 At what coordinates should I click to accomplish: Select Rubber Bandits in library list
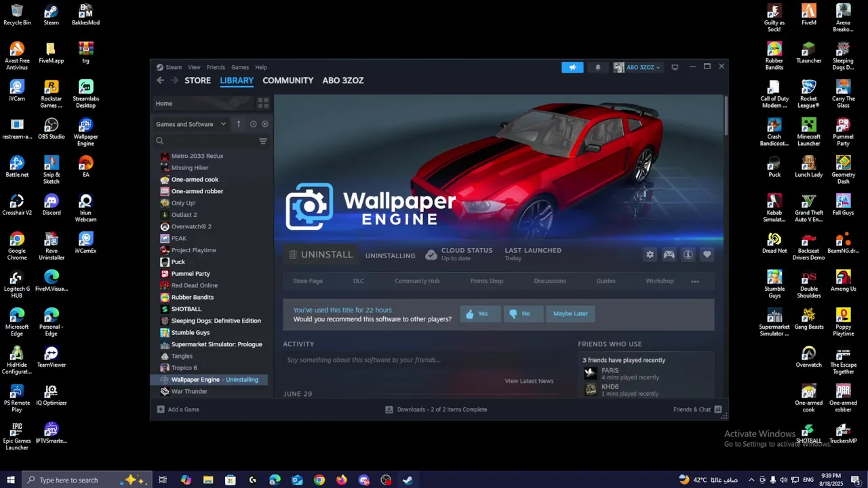(x=192, y=298)
